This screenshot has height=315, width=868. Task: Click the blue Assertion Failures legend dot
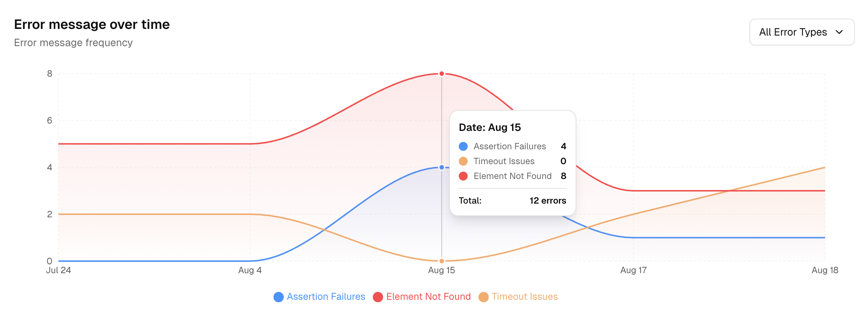(278, 297)
